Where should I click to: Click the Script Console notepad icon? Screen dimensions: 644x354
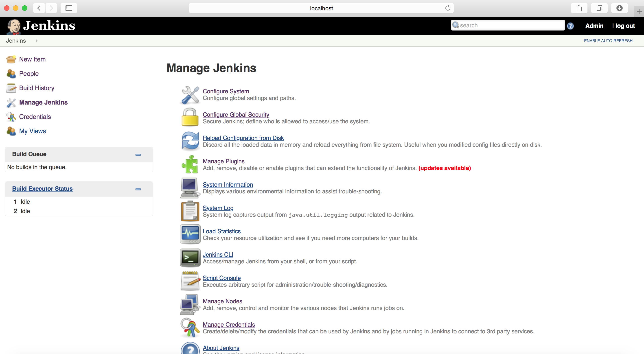click(190, 281)
